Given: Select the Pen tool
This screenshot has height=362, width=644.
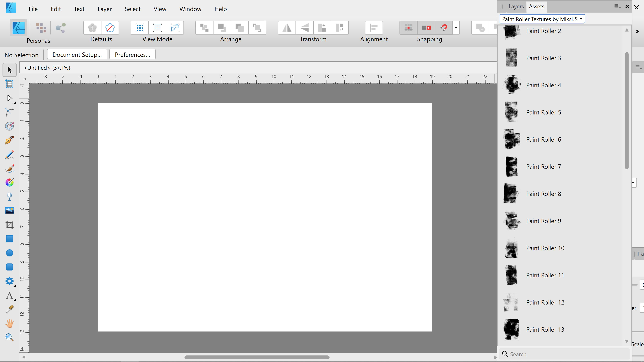Looking at the screenshot, I should [x=10, y=140].
